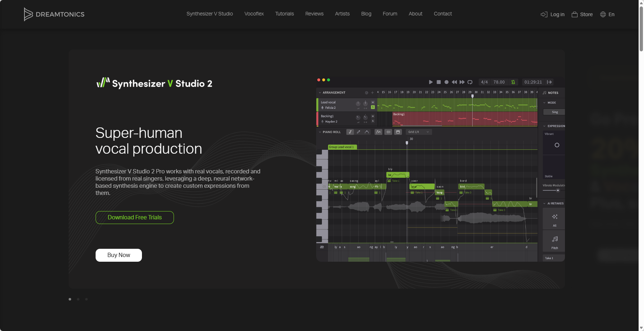Click the Rewind transport icon

[454, 82]
